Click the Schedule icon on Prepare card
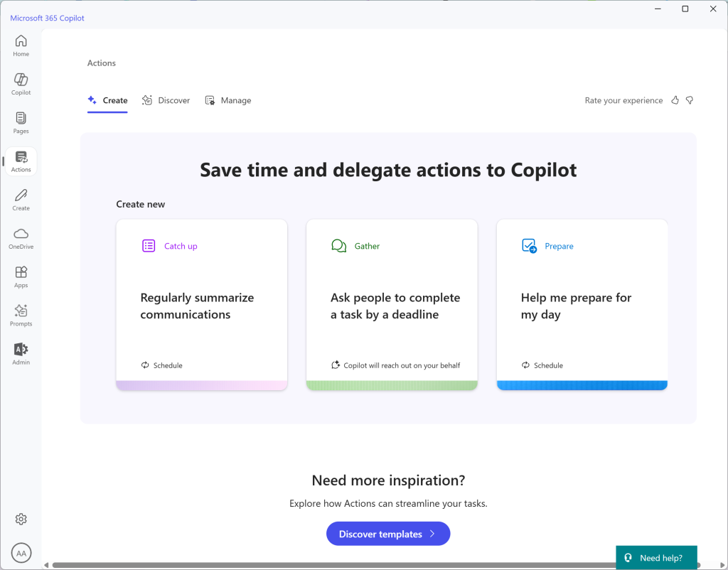 525,365
